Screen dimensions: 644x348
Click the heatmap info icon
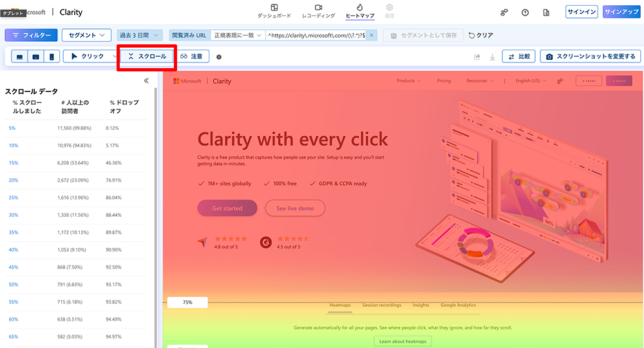point(219,57)
